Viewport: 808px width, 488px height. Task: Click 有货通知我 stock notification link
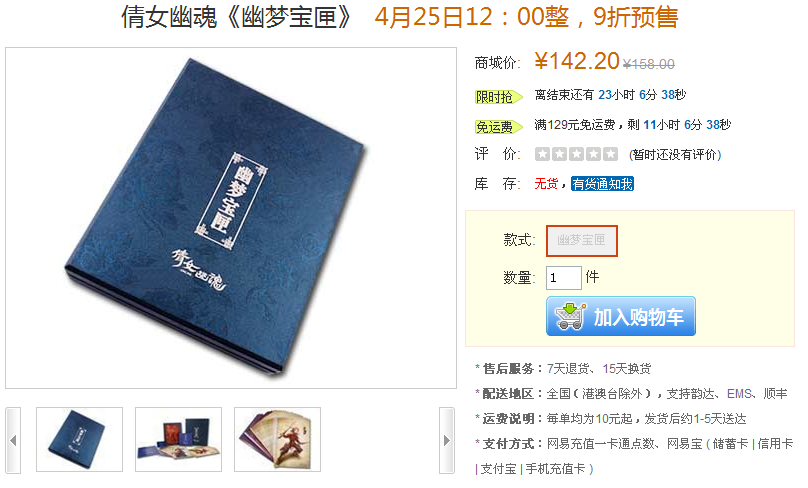click(602, 184)
